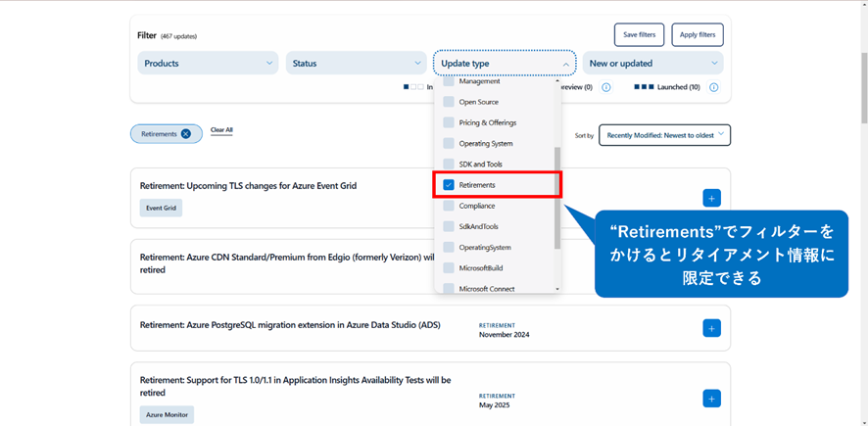Viewport: 868px width, 426px height.
Task: Check the SDK and Tools checkbox
Action: (449, 165)
